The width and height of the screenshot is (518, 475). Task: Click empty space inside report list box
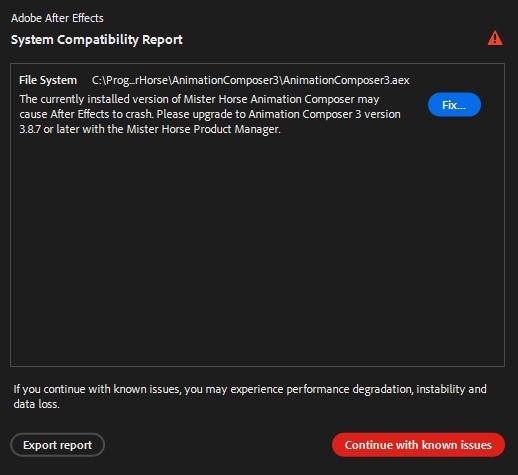click(x=257, y=250)
